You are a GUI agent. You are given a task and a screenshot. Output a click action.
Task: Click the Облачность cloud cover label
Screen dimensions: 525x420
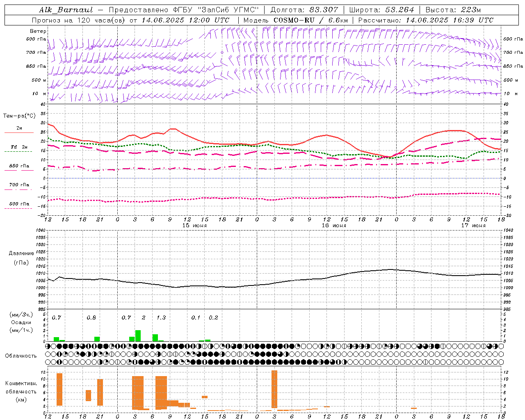[21, 356]
